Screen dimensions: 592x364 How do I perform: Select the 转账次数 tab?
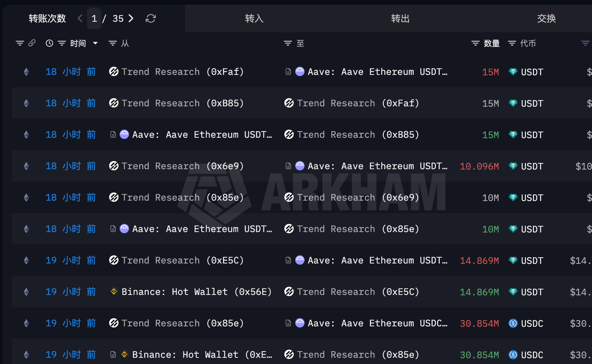(47, 18)
